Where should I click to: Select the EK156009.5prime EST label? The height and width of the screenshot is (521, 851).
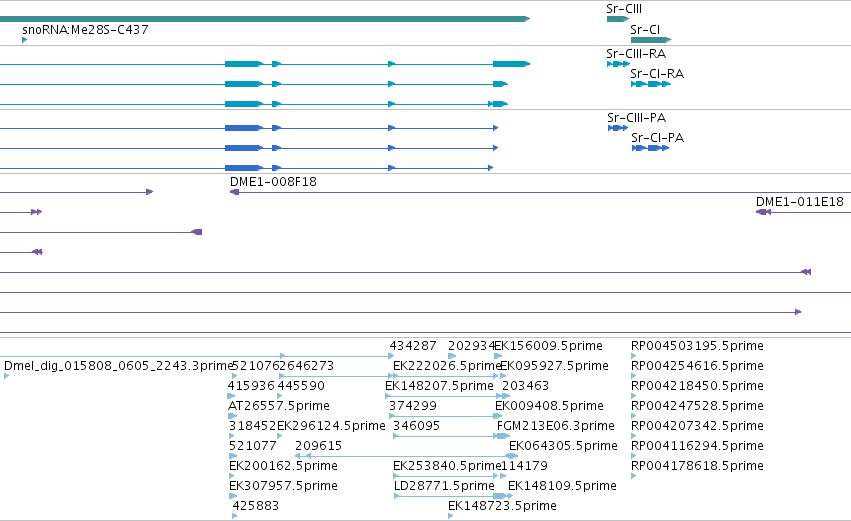[549, 346]
